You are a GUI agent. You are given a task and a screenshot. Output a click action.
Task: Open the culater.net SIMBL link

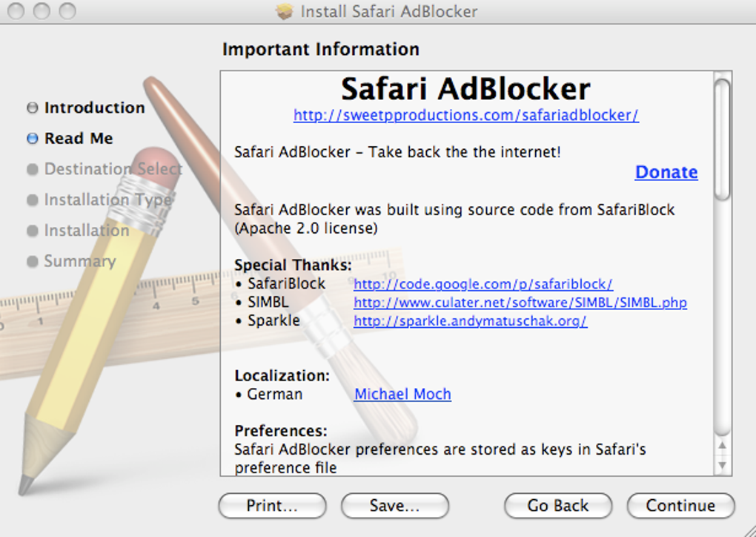520,303
